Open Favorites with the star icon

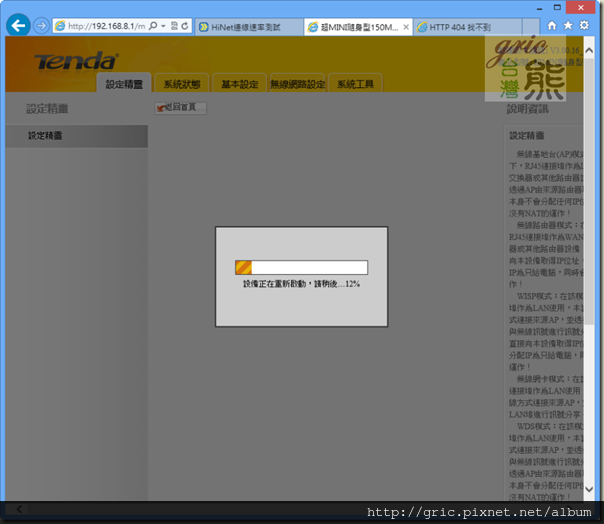(x=568, y=25)
